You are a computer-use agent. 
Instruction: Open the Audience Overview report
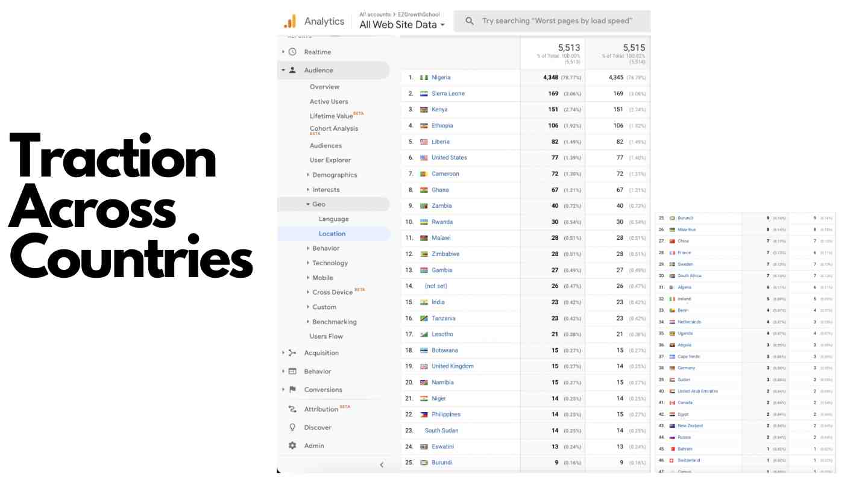[x=324, y=87]
